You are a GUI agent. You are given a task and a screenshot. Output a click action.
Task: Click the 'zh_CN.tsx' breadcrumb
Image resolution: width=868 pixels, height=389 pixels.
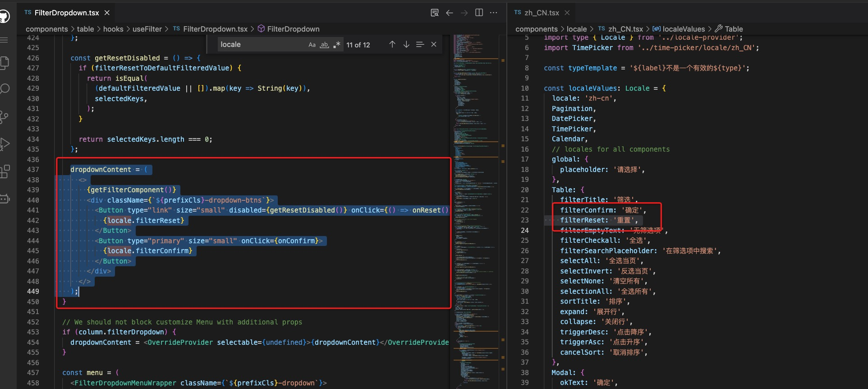click(x=626, y=29)
